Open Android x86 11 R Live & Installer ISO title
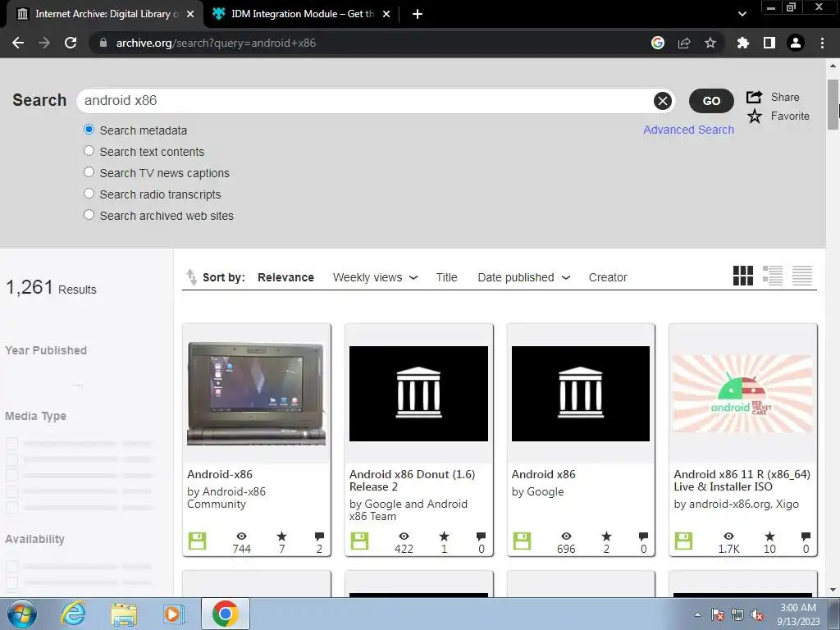 [x=742, y=481]
